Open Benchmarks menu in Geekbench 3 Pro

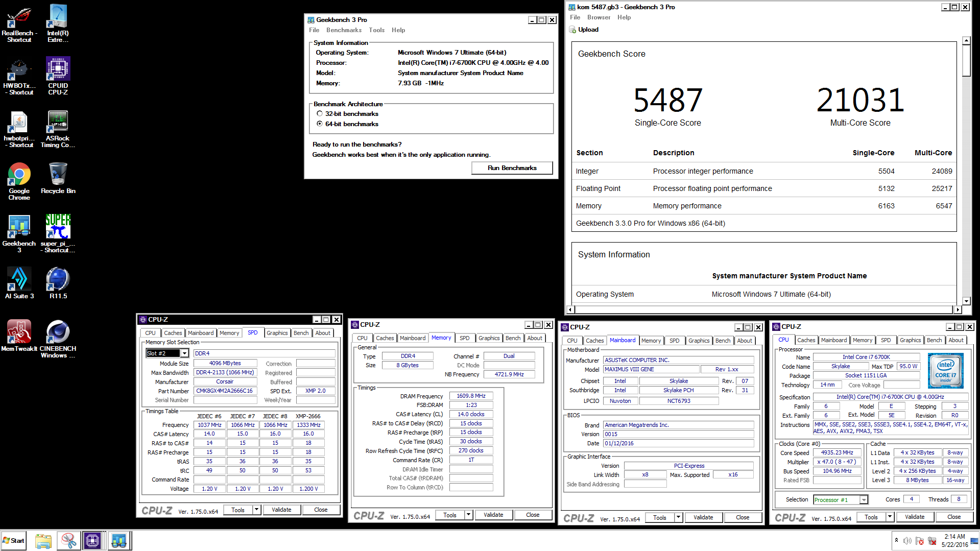point(344,30)
